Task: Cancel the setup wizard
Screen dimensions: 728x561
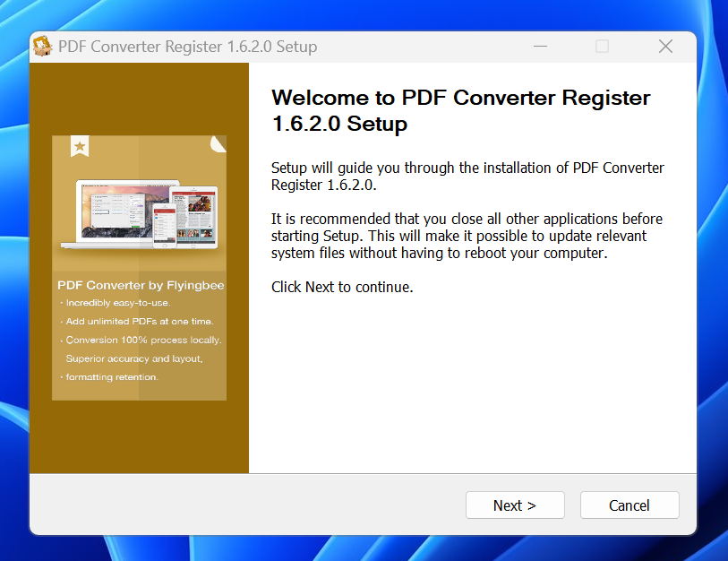Action: coord(630,505)
